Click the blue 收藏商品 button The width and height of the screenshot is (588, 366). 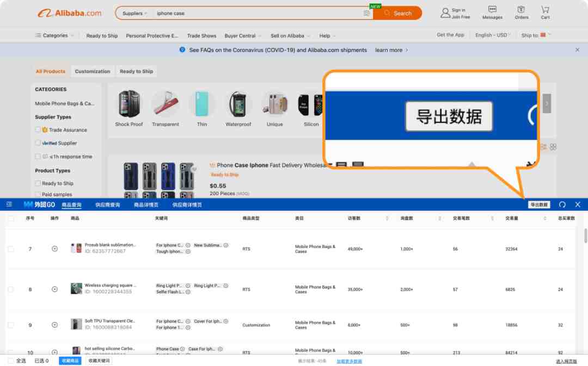click(70, 361)
